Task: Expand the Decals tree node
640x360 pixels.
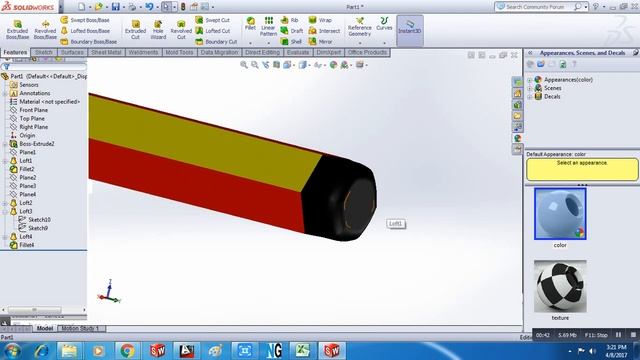Action: tap(530, 97)
